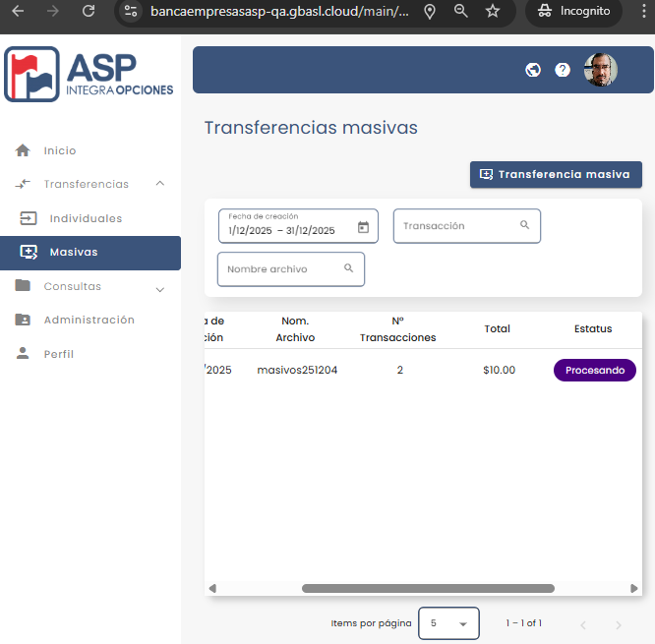Open Administración from the sidebar
The width and height of the screenshot is (655, 644).
click(x=89, y=320)
